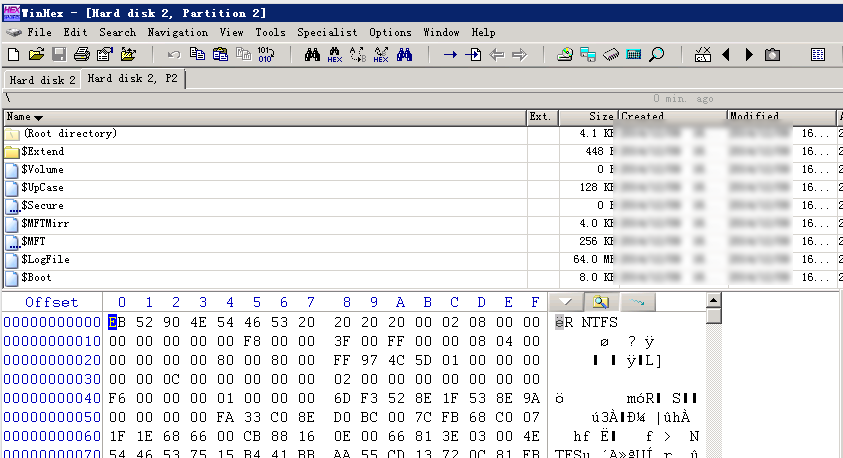The width and height of the screenshot is (843, 458).
Task: Click the magnifier Analyze icon
Action: click(x=656, y=54)
